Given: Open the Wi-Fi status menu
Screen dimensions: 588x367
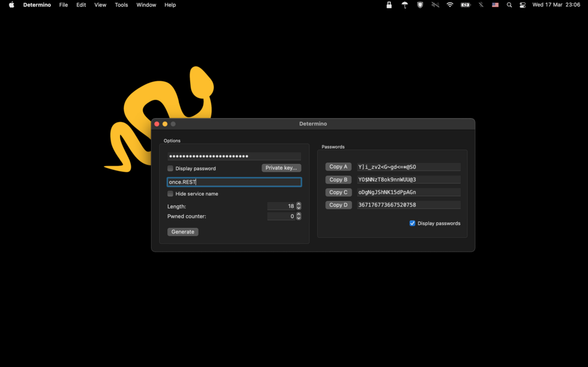Looking at the screenshot, I should coord(450,5).
